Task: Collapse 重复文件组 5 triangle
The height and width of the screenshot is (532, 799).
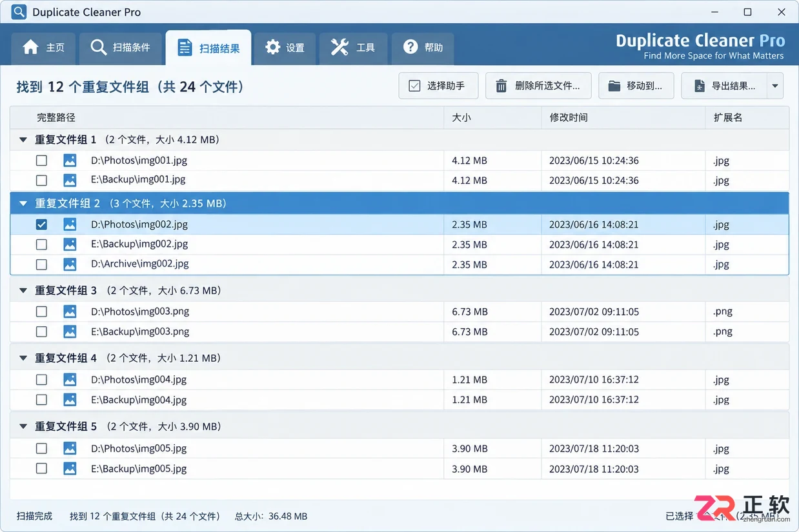Action: [23, 426]
